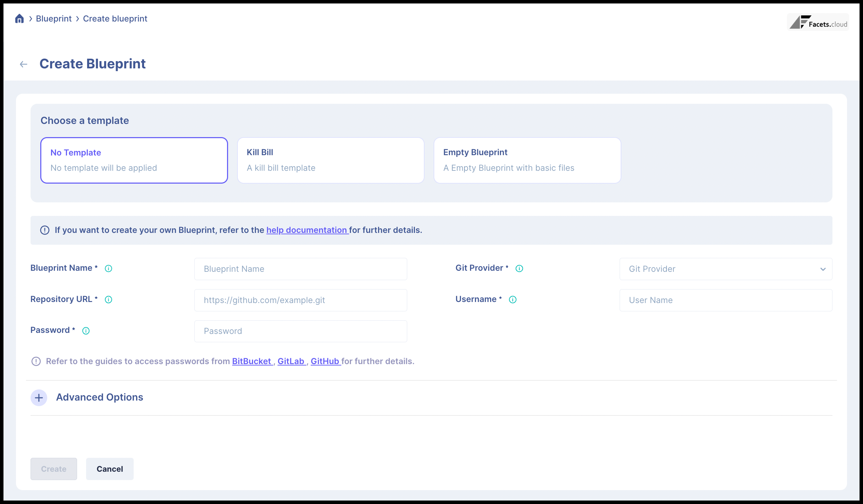The width and height of the screenshot is (863, 504).
Task: Click the Username info icon
Action: pos(513,300)
